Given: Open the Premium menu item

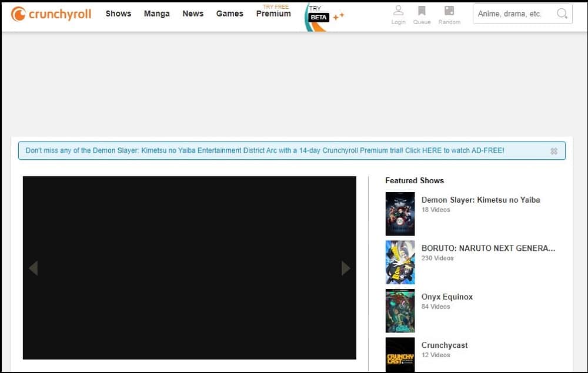Looking at the screenshot, I should tap(273, 14).
